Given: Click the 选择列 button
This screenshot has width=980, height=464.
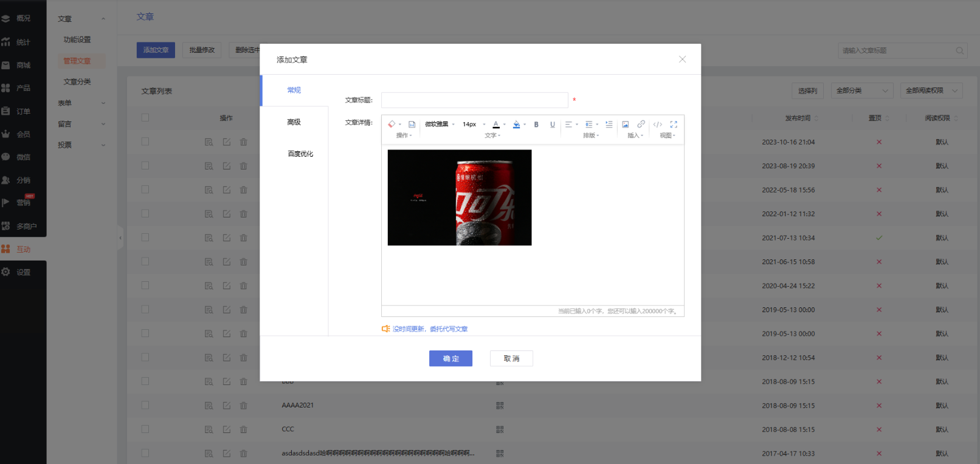Looking at the screenshot, I should pos(807,90).
